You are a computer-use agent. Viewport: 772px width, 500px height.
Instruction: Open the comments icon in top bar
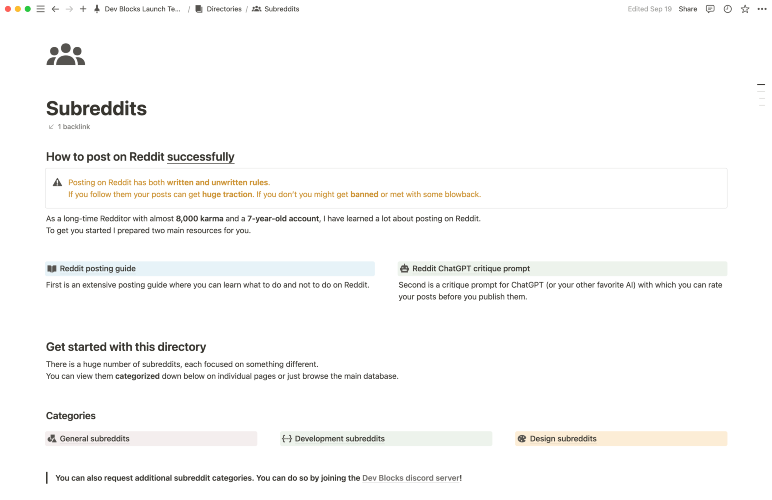point(710,9)
